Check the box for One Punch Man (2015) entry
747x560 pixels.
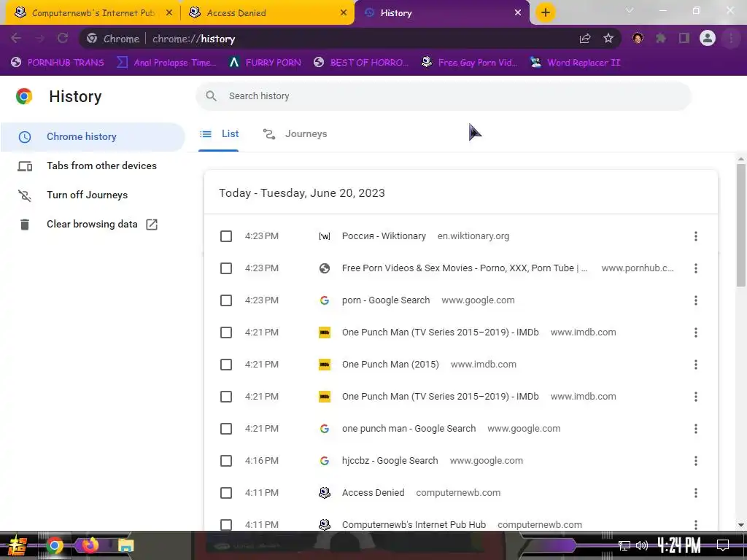(x=226, y=365)
